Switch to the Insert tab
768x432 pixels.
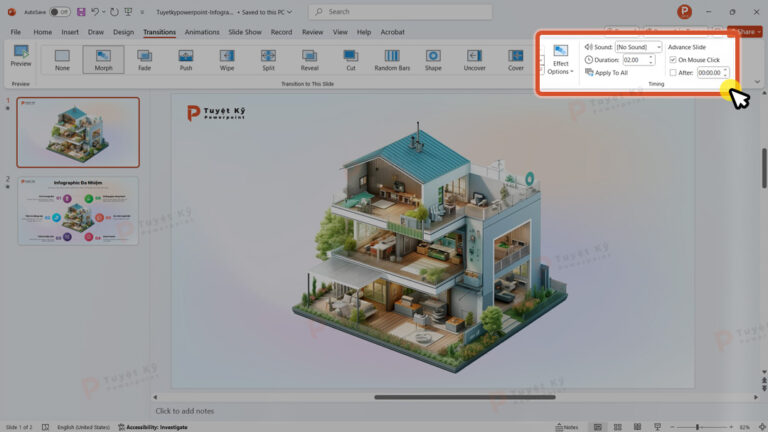point(70,32)
